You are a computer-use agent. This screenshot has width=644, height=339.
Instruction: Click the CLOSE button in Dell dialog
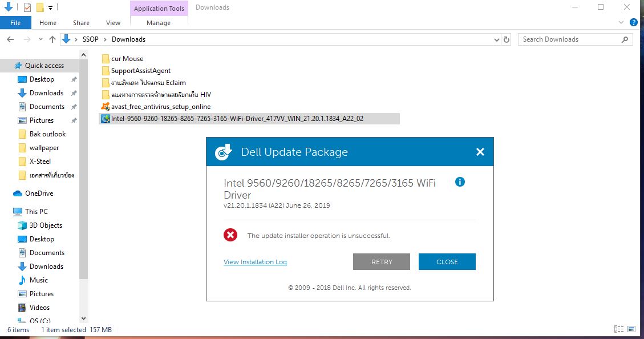click(x=447, y=262)
